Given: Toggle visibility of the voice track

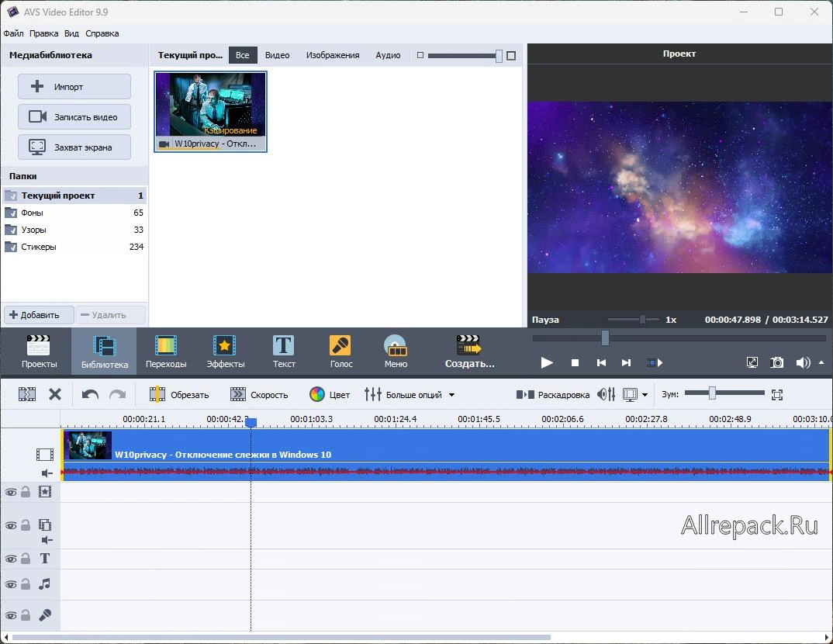Looking at the screenshot, I should coord(11,615).
